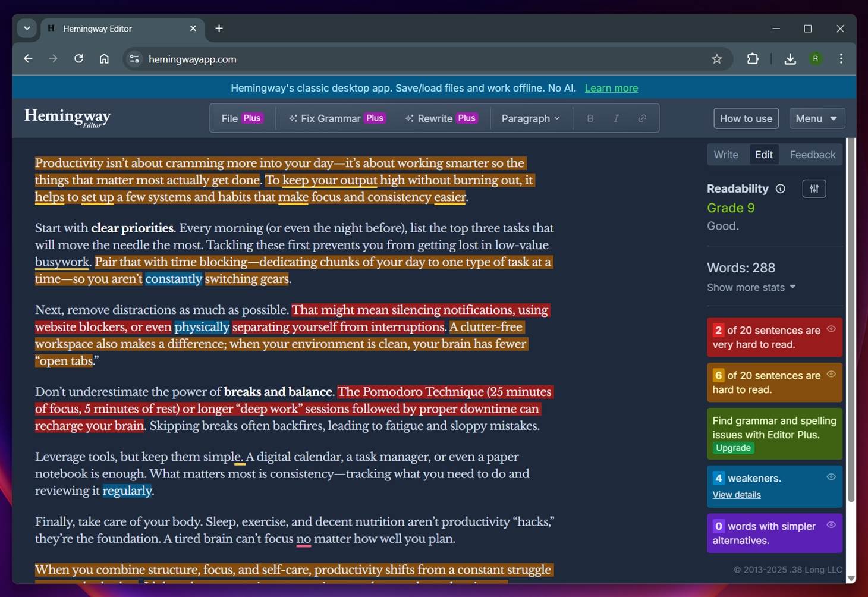Insert a link with the toolbar icon

coord(642,118)
